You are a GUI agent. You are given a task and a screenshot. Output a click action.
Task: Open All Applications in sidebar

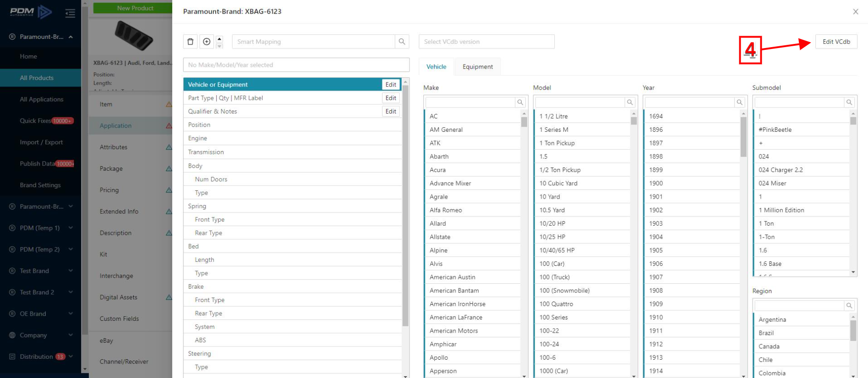point(41,99)
